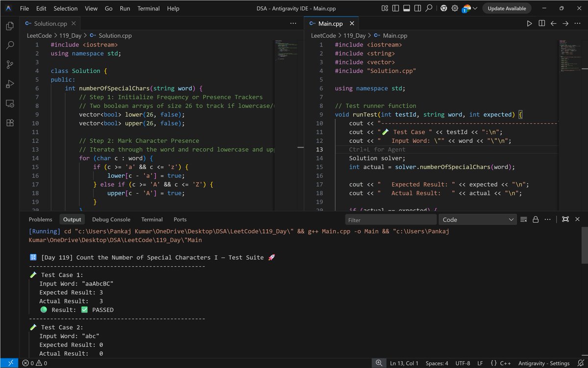
Task: Switch to the Problems panel tab
Action: pyautogui.click(x=40, y=219)
